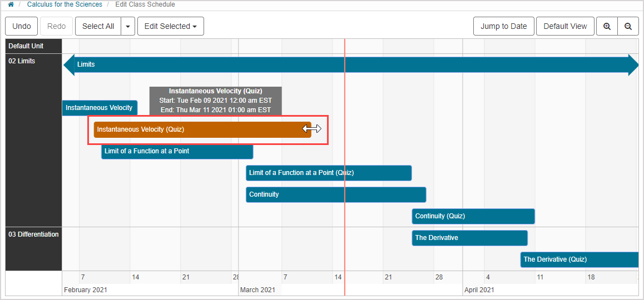Image resolution: width=644 pixels, height=300 pixels.
Task: Click Limit of a Function at a Point (Quiz)
Action: point(328,173)
